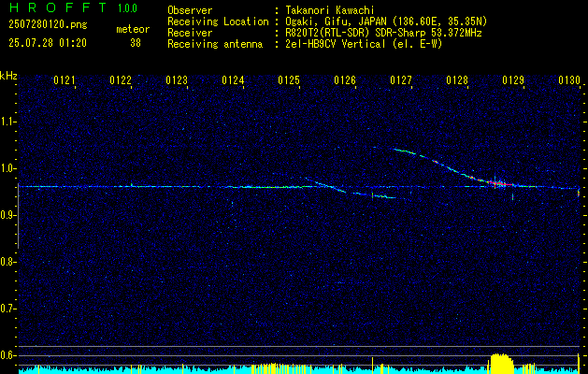Click the 0128 time marker

(x=457, y=80)
